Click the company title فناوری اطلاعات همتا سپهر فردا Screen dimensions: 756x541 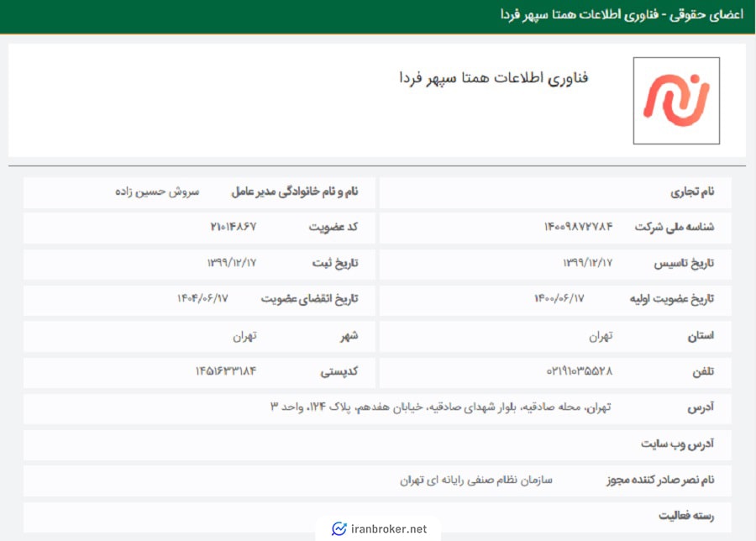494,77
